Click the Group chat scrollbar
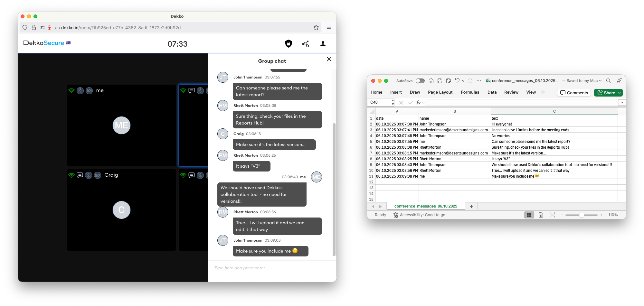This screenshot has height=306, width=644. tap(334, 190)
